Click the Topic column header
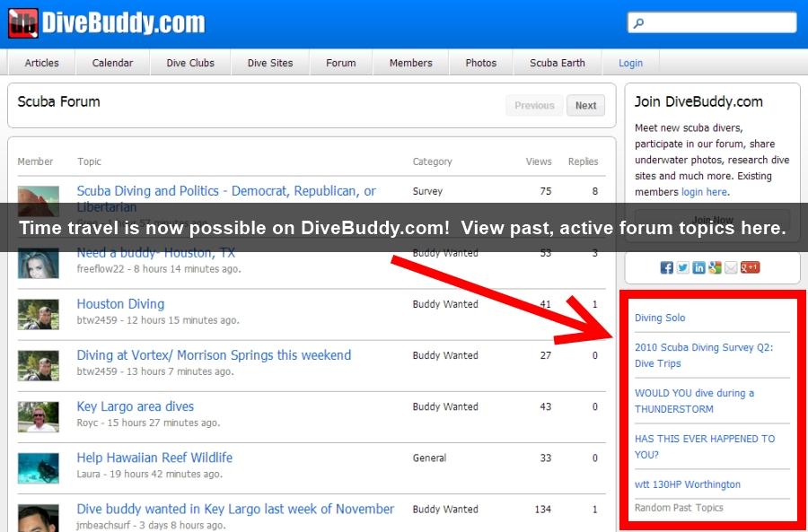 point(89,161)
